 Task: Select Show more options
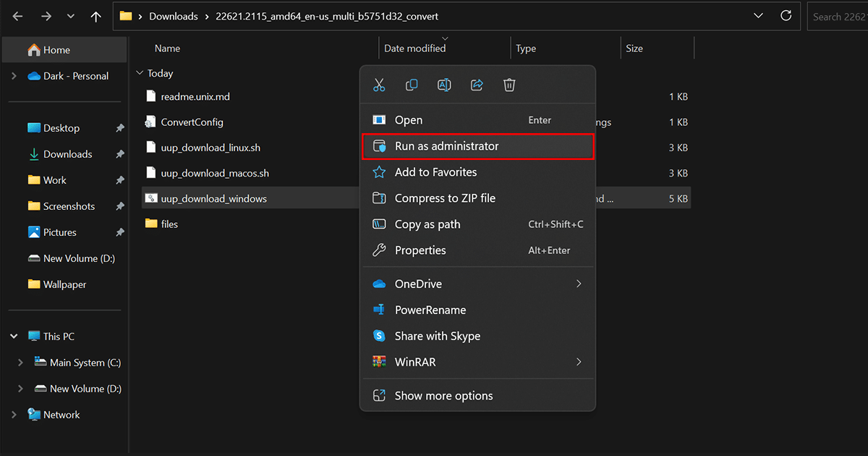coord(443,396)
